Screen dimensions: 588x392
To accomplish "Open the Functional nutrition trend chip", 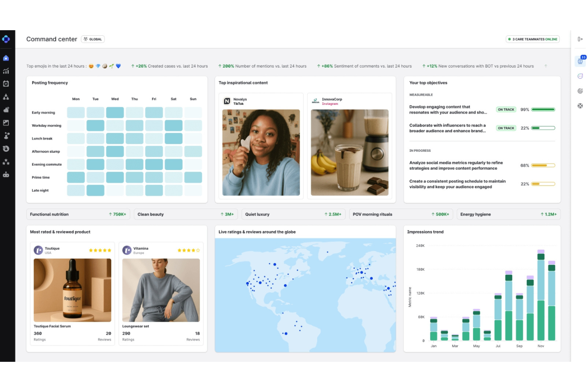I will click(78, 214).
